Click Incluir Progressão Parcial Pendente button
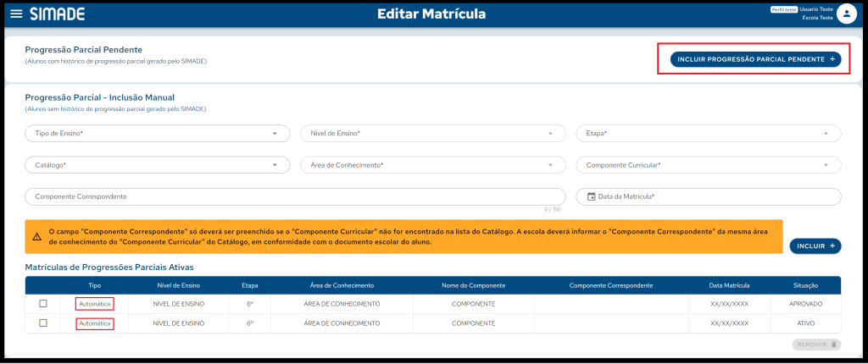Viewport: 868px width, 364px height. coord(755,59)
